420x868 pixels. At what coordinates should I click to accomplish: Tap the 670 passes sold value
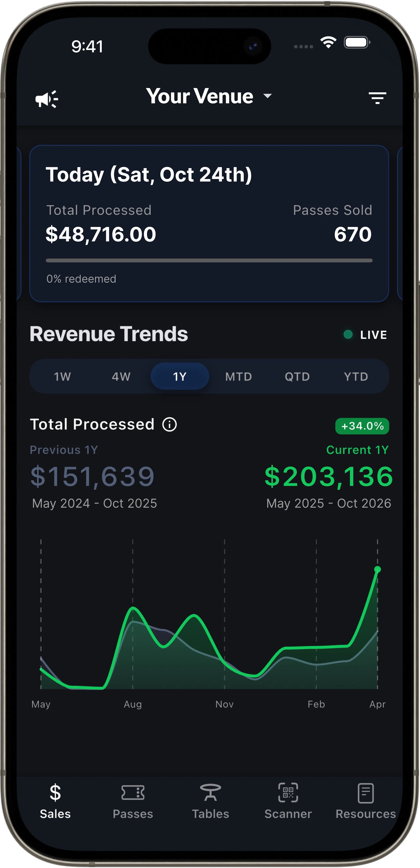[353, 234]
